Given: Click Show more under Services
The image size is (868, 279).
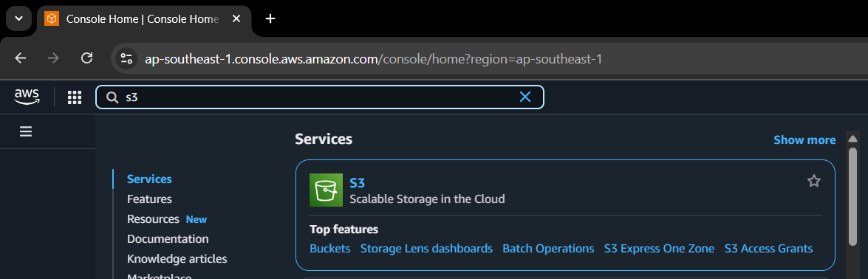Looking at the screenshot, I should 804,140.
